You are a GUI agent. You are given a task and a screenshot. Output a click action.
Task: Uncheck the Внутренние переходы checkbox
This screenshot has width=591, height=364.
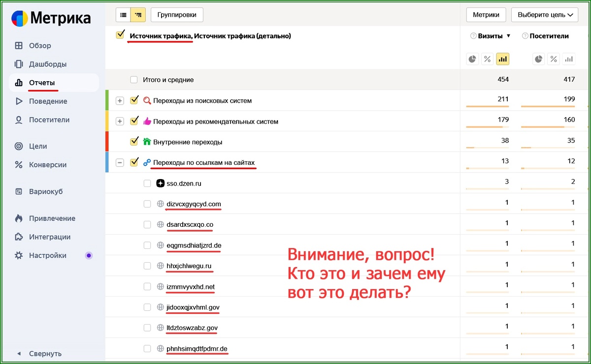pos(133,140)
